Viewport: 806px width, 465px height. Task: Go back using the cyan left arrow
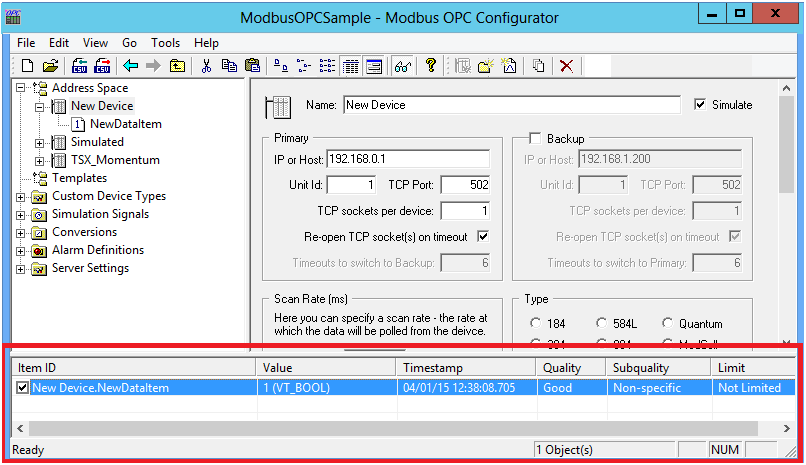pyautogui.click(x=131, y=66)
